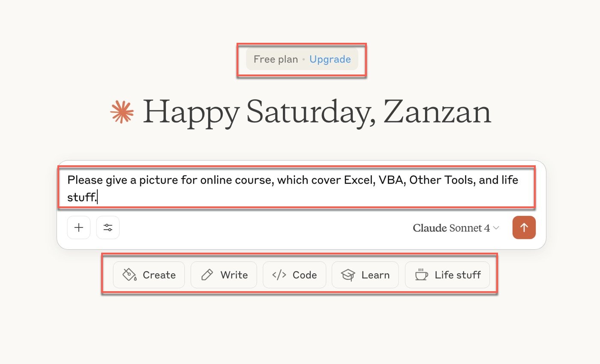Select the Learn suggestion chip
Screen dimensions: 600x364
365,274
